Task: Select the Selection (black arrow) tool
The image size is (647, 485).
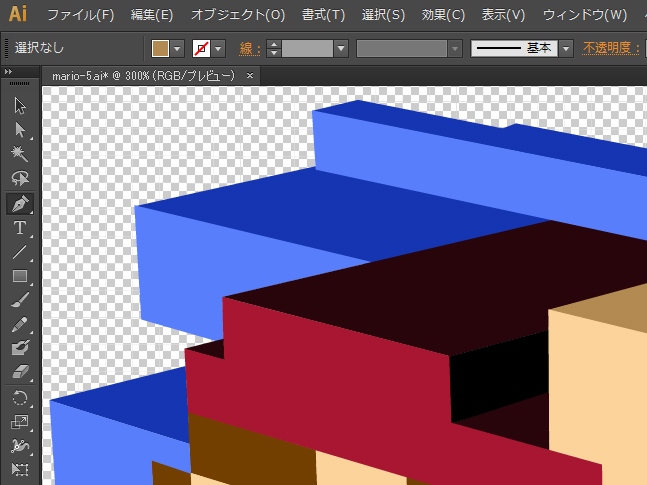Action: pyautogui.click(x=19, y=106)
